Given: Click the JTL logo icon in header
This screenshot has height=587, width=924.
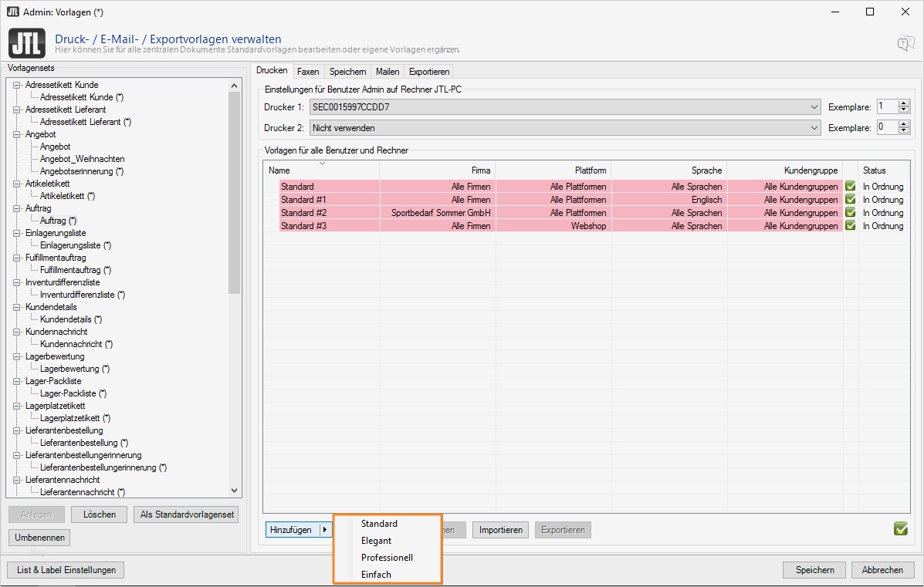Looking at the screenshot, I should pos(25,42).
